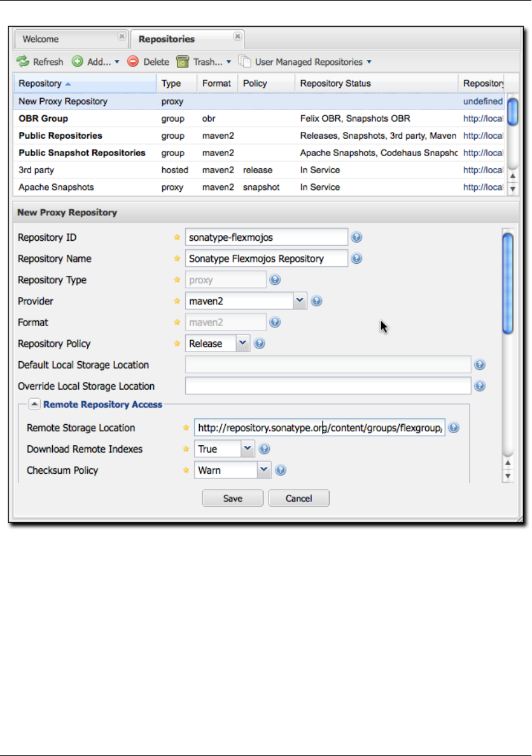Click the red Delete icon
532x756 pixels.
point(133,62)
